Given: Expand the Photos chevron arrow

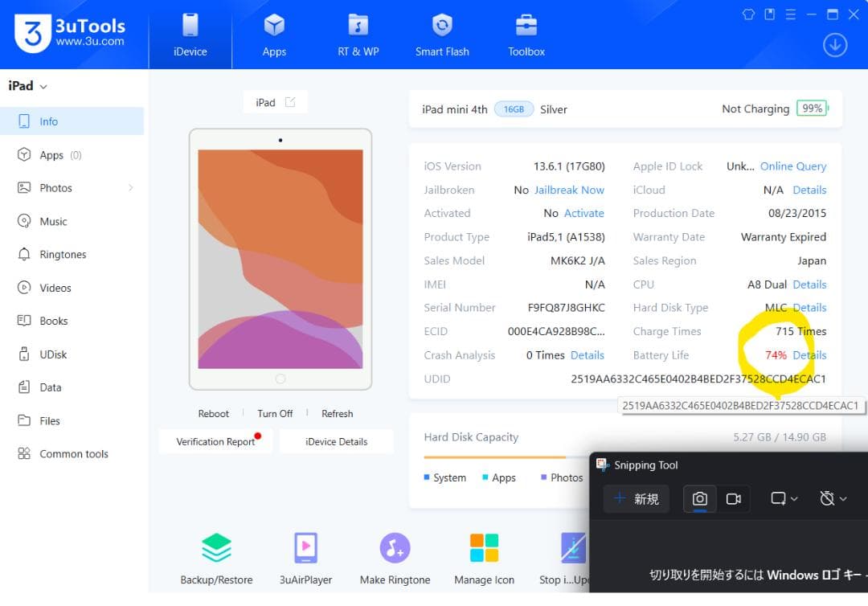Looking at the screenshot, I should click(x=131, y=188).
